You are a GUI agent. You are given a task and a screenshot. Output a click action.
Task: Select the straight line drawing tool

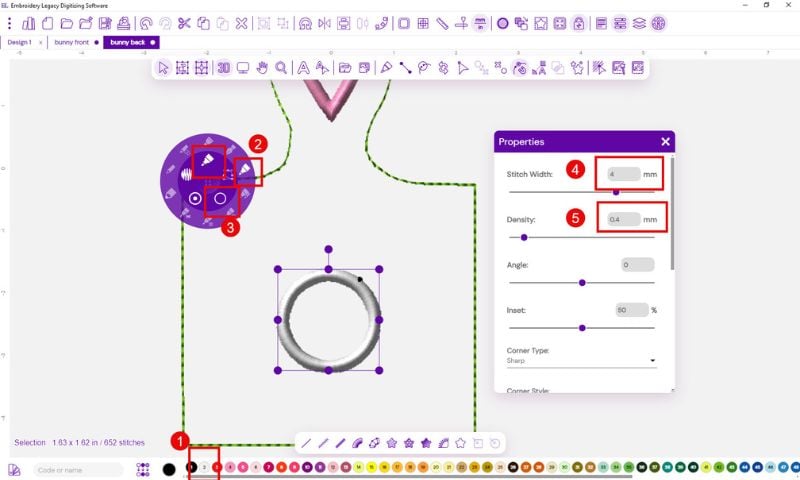pos(306,442)
